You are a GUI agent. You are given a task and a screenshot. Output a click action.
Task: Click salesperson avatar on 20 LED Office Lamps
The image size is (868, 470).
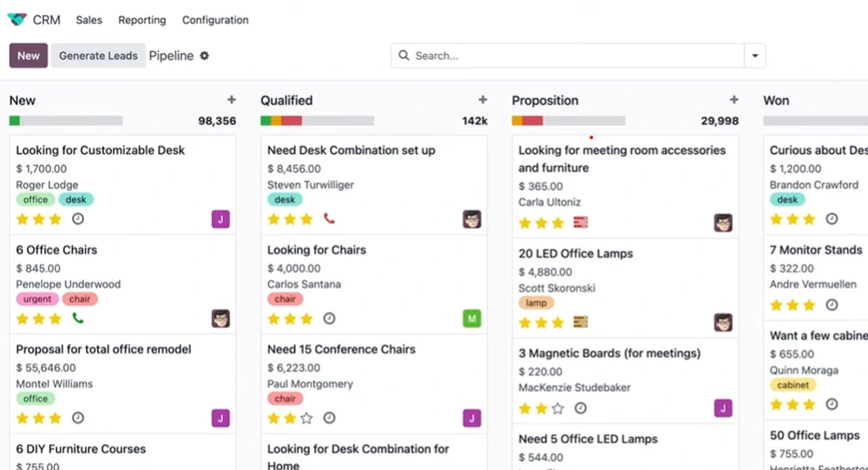[723, 322]
